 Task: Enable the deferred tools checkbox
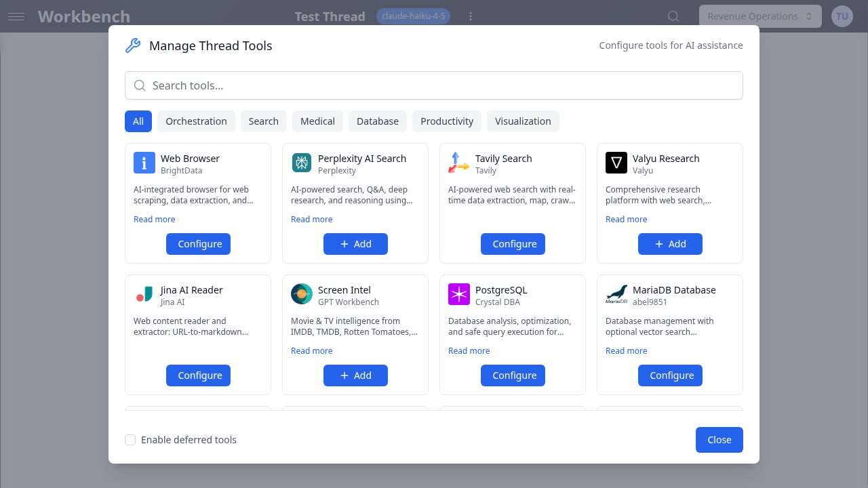coord(130,440)
